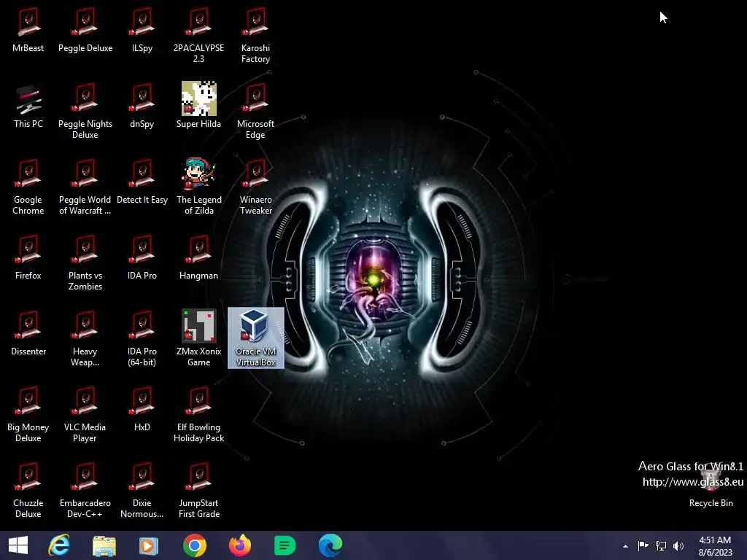Click Peggle World of Warcraft icon
The width and height of the screenshot is (747, 560).
tap(85, 187)
